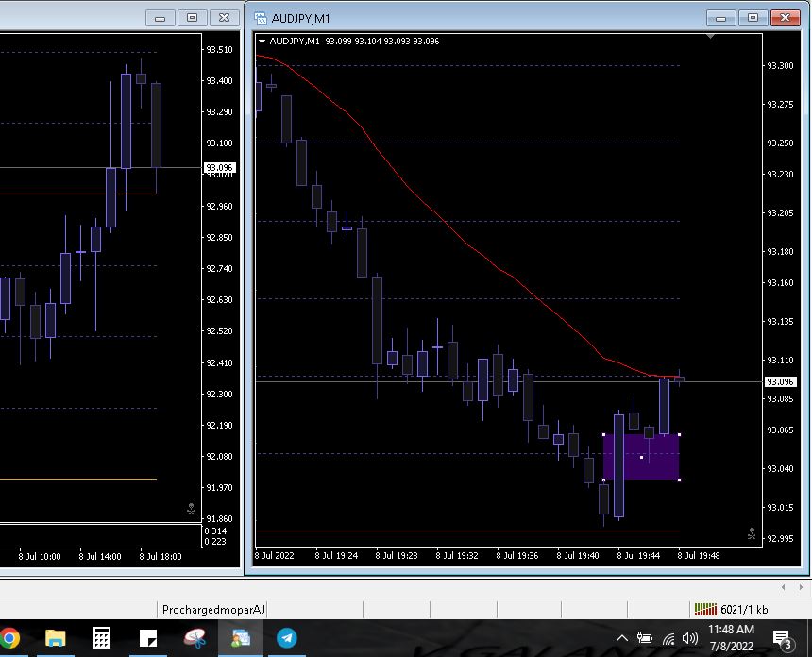Open Telegram from the taskbar
Image resolution: width=812 pixels, height=657 pixels.
(x=287, y=637)
